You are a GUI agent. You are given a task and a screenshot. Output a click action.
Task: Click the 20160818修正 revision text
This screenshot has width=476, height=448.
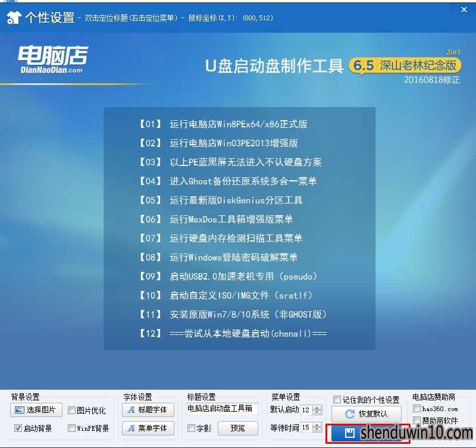pyautogui.click(x=432, y=80)
